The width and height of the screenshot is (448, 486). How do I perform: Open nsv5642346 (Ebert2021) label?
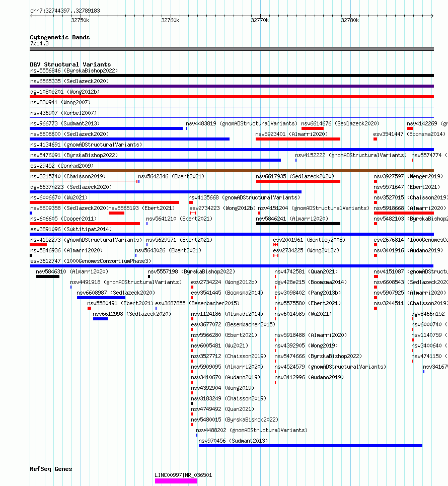[171, 176]
